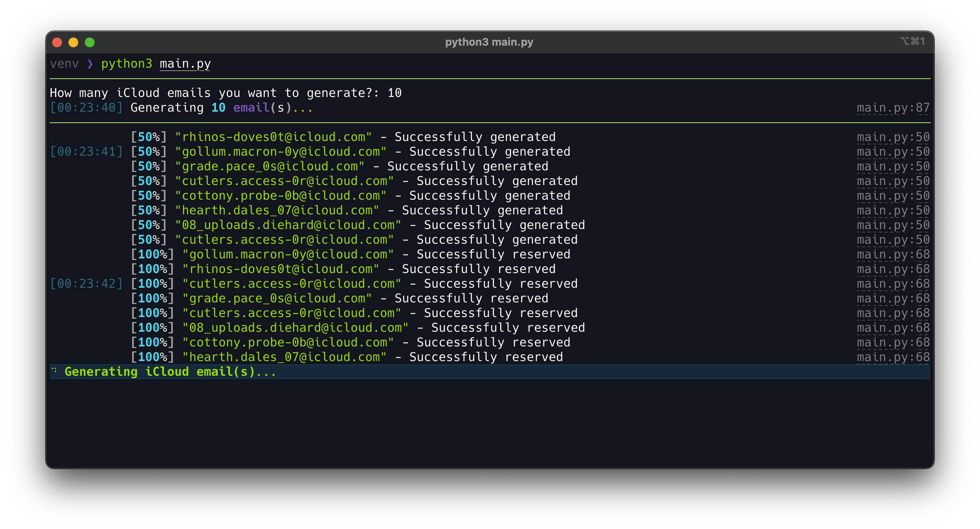Click the underlined main.py command argument
Image resolution: width=980 pixels, height=529 pixels.
(185, 64)
